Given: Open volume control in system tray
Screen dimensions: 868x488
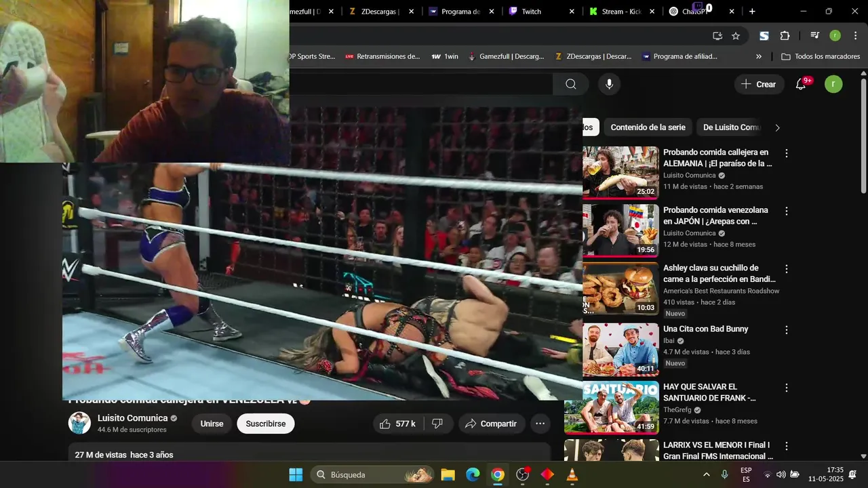Looking at the screenshot, I should (x=781, y=474).
